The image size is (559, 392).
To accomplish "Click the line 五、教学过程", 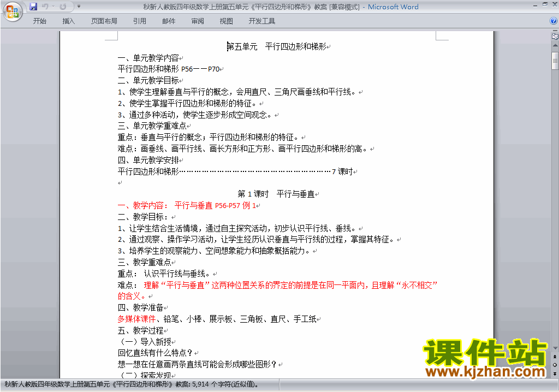I will click(140, 330).
